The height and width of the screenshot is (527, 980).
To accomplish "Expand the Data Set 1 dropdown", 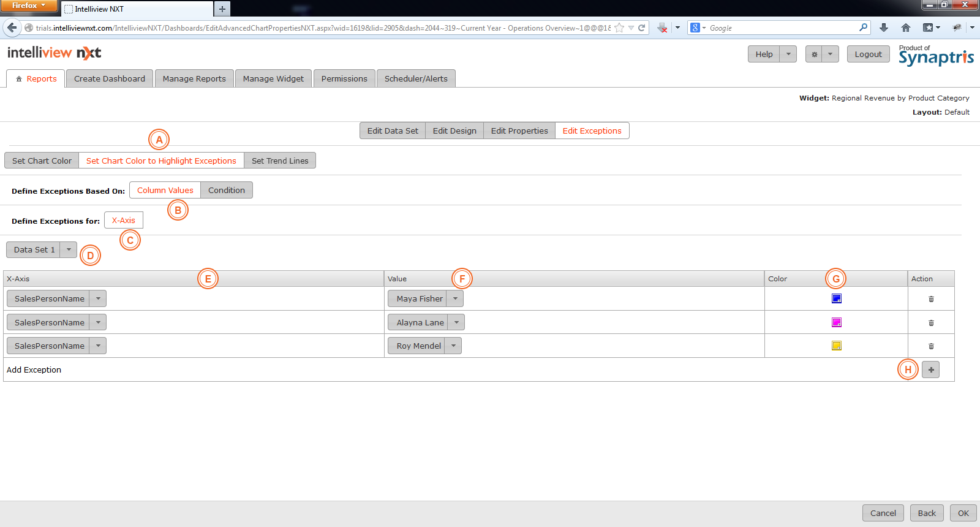I will point(69,250).
